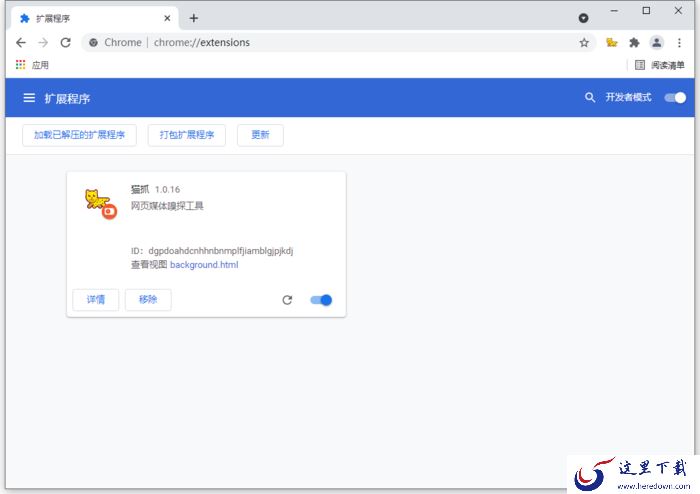Reload the page using the refresh icon

tap(66, 42)
